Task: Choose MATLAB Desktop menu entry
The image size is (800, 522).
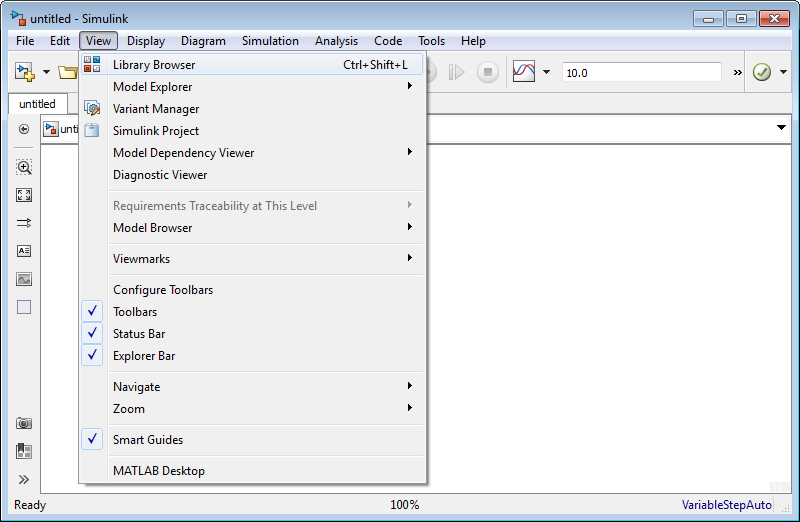Action: [252, 471]
